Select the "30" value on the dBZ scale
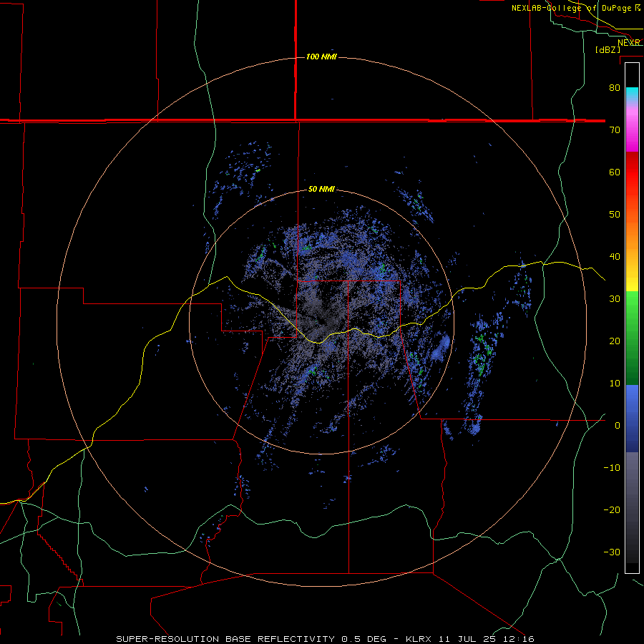 [615, 299]
